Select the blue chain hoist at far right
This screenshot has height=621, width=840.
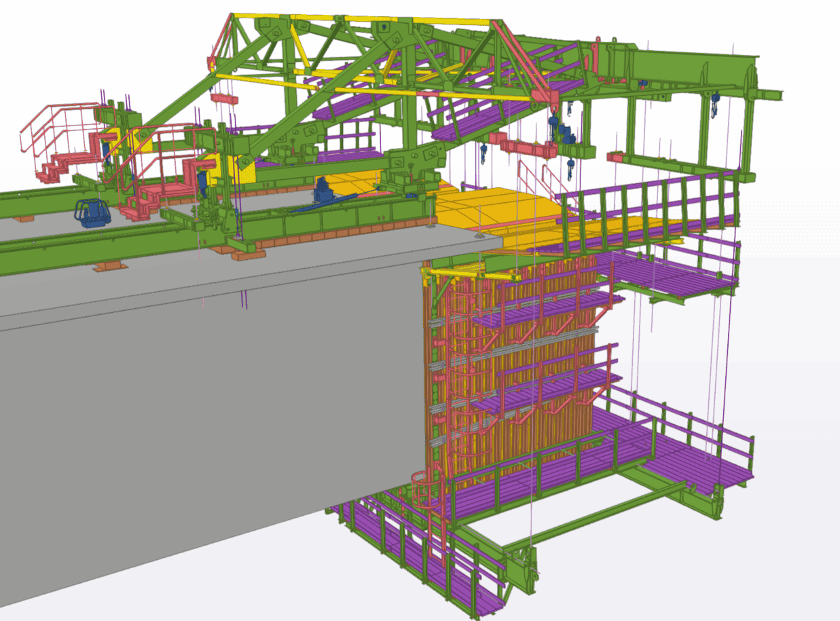[x=714, y=105]
